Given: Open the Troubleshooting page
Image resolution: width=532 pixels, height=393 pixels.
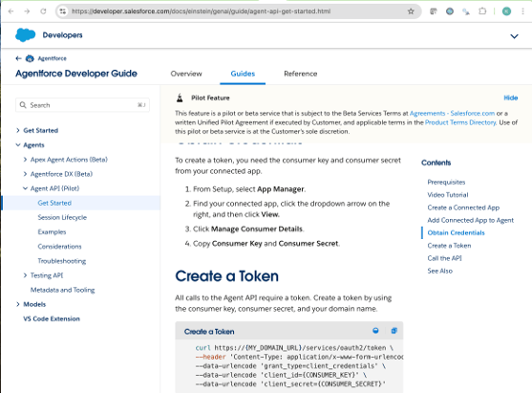Looking at the screenshot, I should click(62, 261).
